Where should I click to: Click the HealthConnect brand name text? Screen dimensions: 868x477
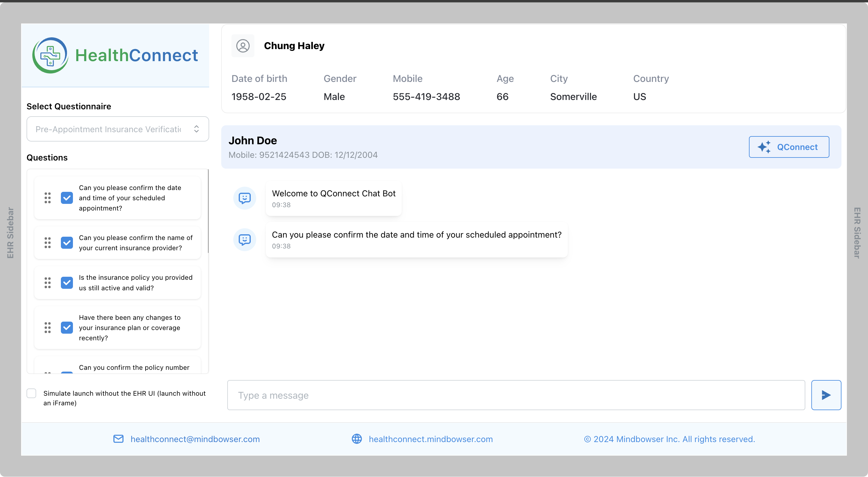click(137, 55)
